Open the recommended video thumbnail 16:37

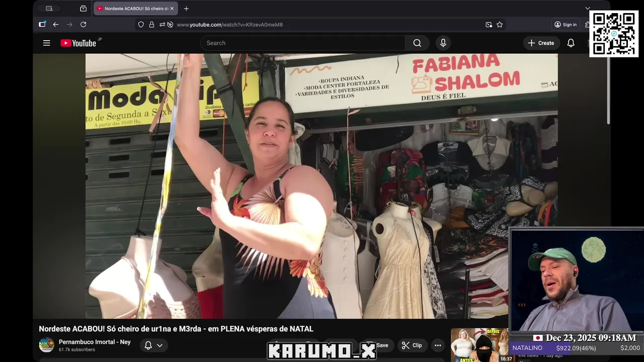(x=482, y=345)
